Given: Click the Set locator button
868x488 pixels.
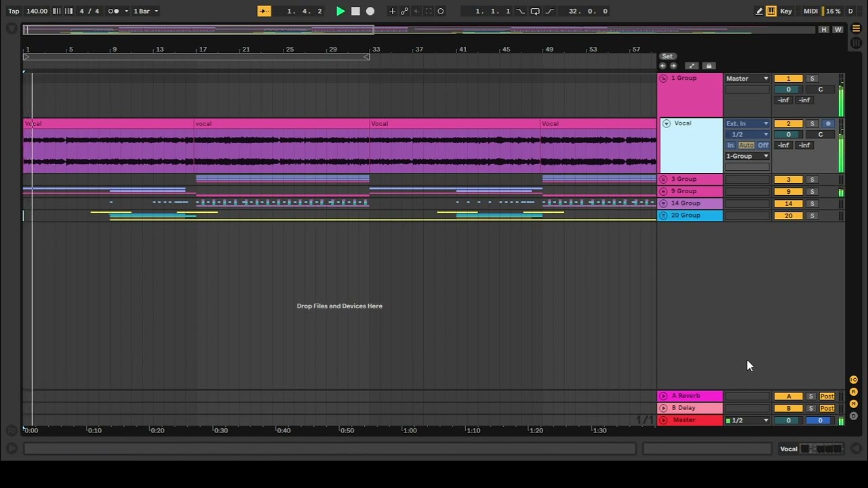Looking at the screenshot, I should pyautogui.click(x=668, y=56).
